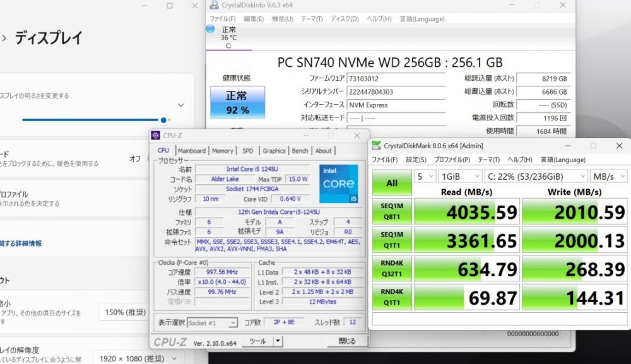Click the Intel Core i5 logo in CPU-Z

pyautogui.click(x=338, y=184)
